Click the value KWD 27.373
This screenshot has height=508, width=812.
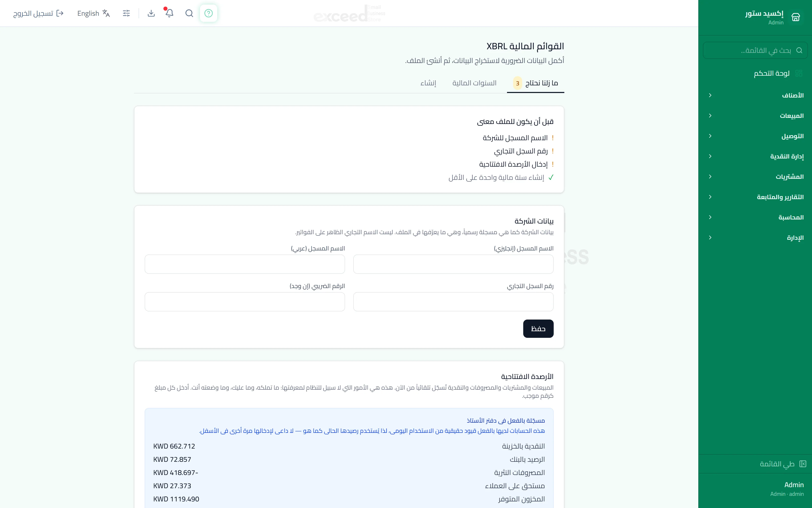point(172,486)
